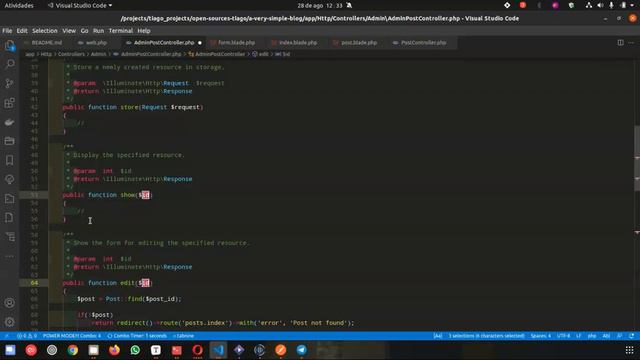Open the Search view in the activity bar
The width and height of the screenshot is (640, 360).
coord(9,64)
